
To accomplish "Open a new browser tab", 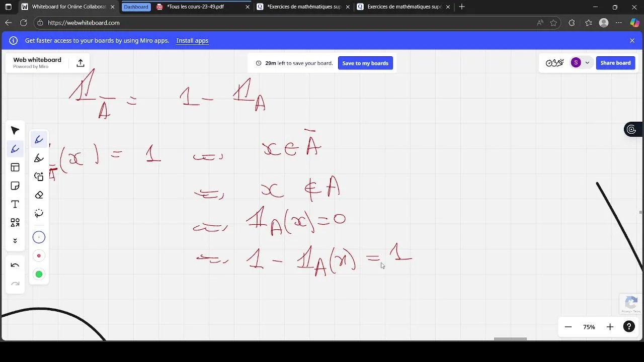I will coord(462,7).
